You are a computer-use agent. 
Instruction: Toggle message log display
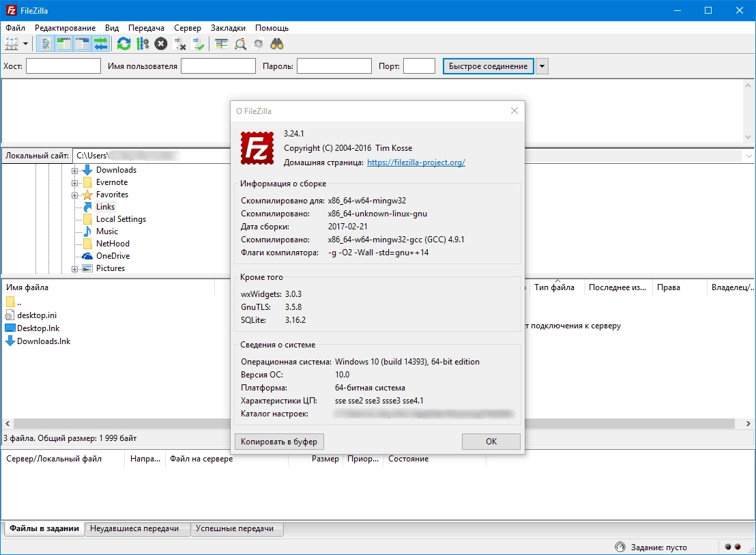[x=46, y=44]
